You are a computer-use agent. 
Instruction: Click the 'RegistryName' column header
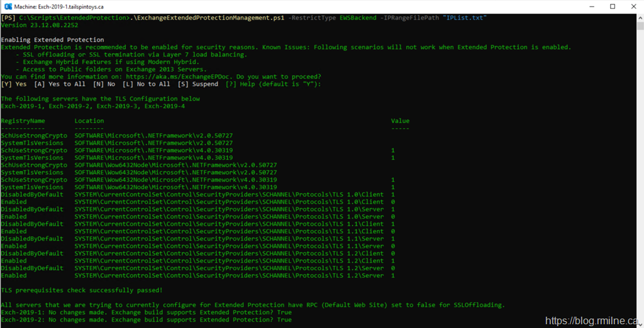point(23,121)
